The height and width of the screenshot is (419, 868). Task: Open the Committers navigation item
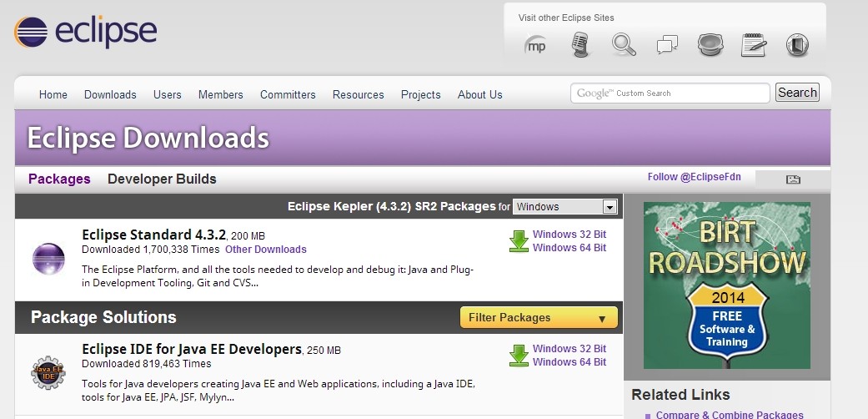pos(288,95)
